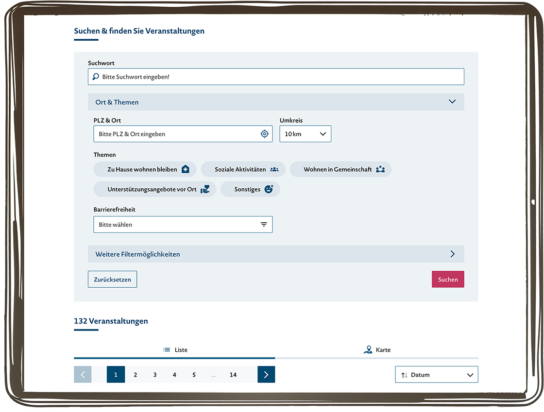Click the smiley icon in Sonstiges

coord(269,189)
